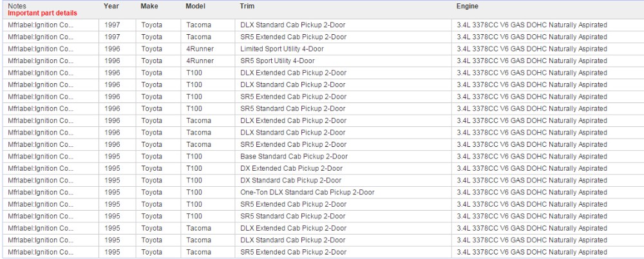
Task: Click the Trim column header
Action: pyautogui.click(x=246, y=5)
